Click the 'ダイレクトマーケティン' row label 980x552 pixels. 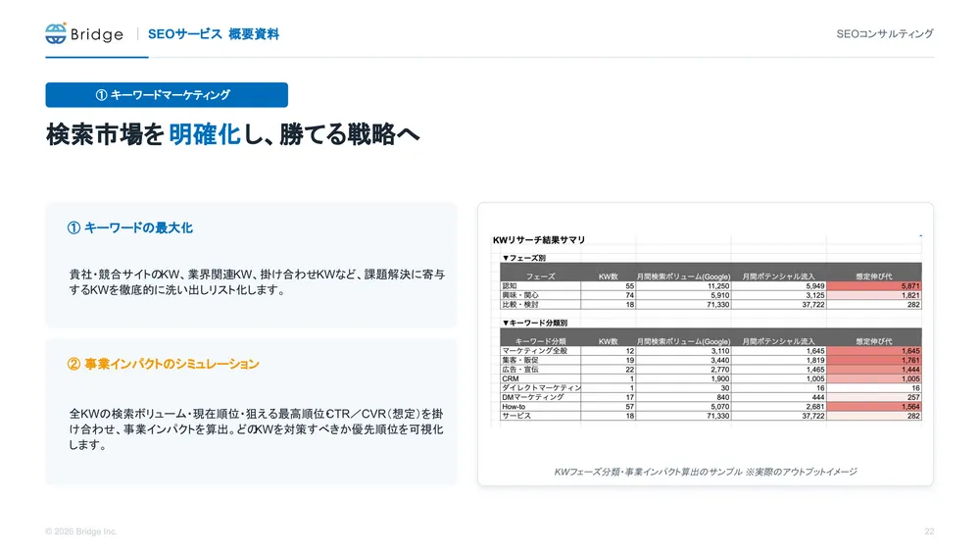click(x=541, y=387)
